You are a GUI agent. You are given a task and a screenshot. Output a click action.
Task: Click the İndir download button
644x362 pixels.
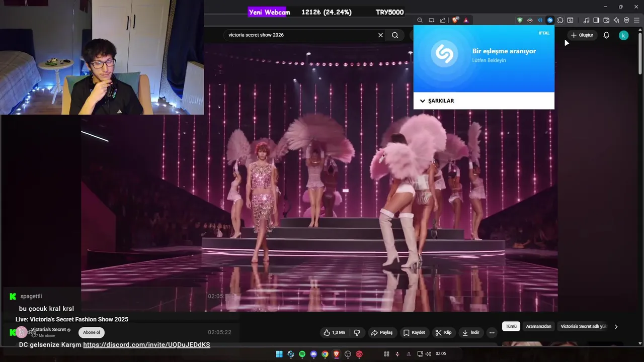[470, 332]
